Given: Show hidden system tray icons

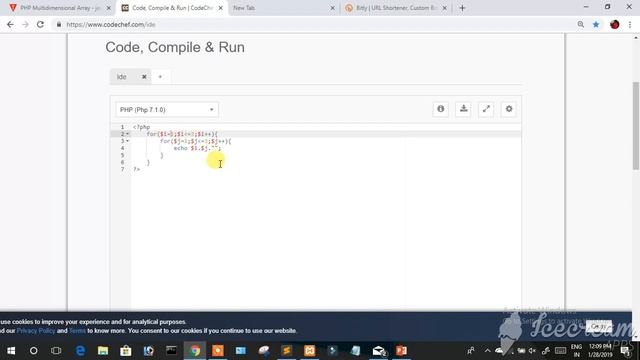Looking at the screenshot, I should 487,351.
